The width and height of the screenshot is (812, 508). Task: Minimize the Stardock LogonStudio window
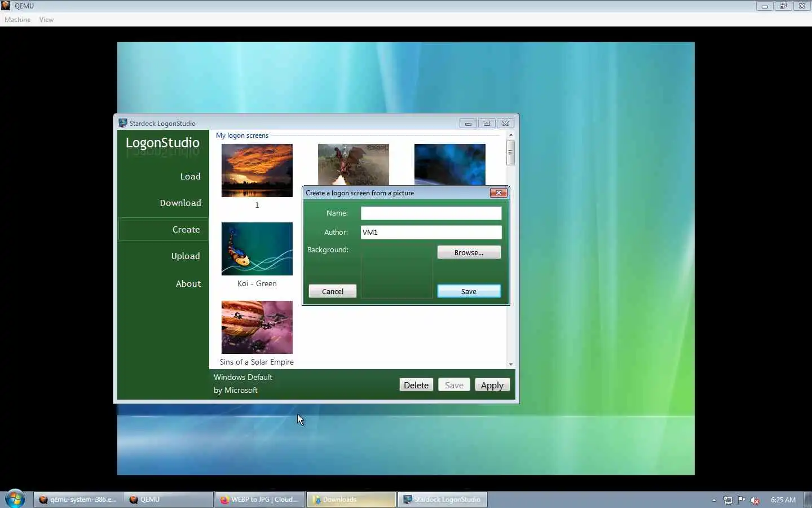[x=468, y=123]
